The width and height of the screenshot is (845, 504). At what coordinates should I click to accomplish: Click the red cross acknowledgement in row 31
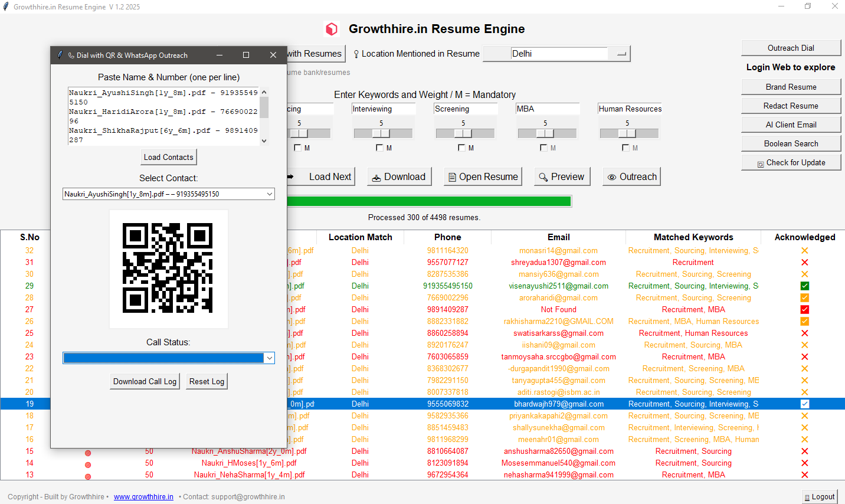[805, 263]
